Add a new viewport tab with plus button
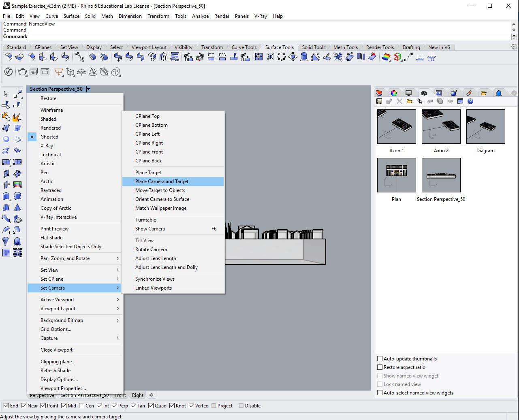Image resolution: width=519 pixels, height=420 pixels. pos(151,395)
